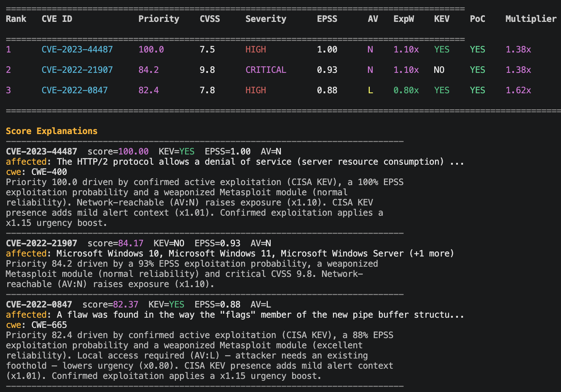Click the Rank column header

16,19
